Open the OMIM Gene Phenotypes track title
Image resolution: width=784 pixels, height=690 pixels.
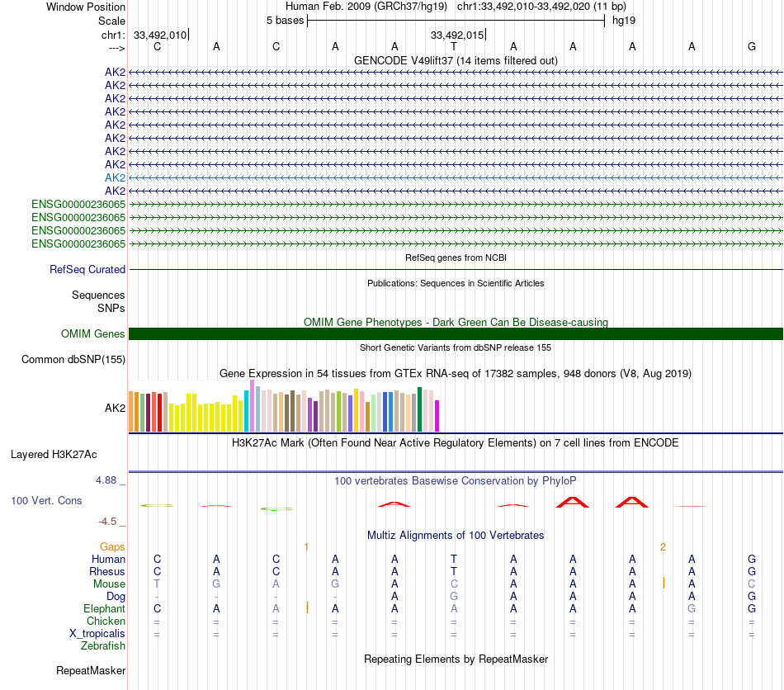tap(456, 322)
